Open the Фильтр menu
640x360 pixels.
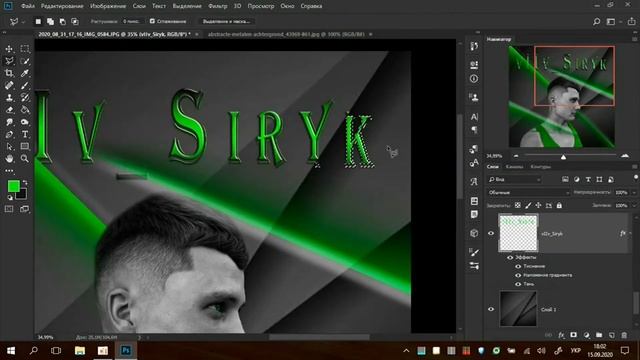click(218, 6)
